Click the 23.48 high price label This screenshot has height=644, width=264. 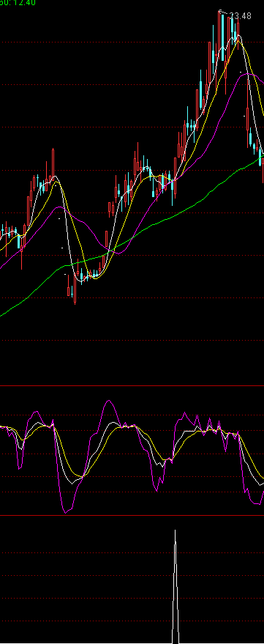tap(240, 16)
